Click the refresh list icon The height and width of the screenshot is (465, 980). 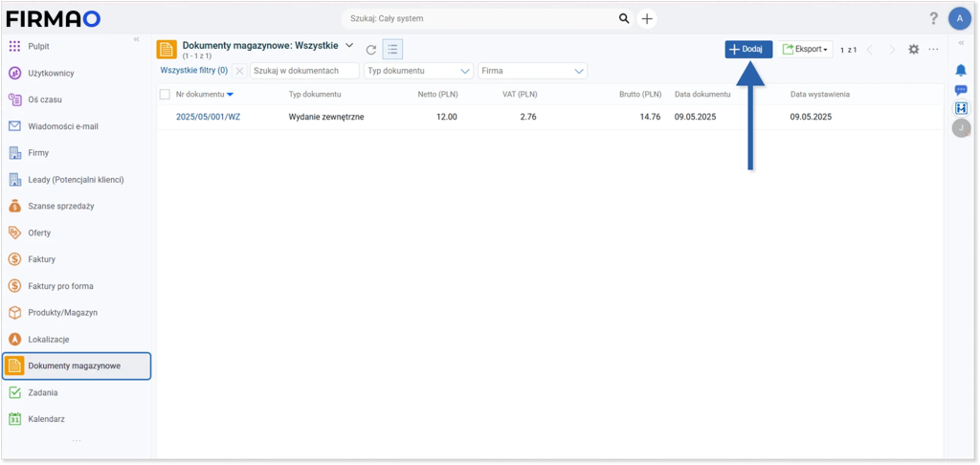click(x=371, y=50)
